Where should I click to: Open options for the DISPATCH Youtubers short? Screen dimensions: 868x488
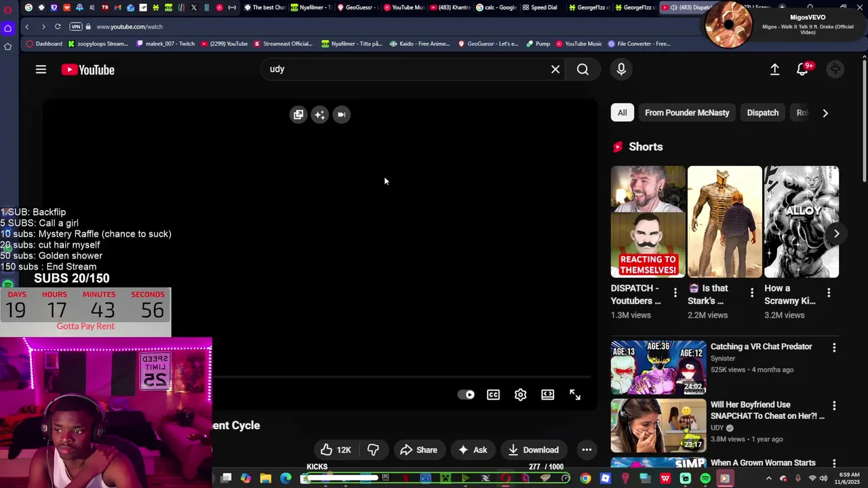[x=675, y=292]
